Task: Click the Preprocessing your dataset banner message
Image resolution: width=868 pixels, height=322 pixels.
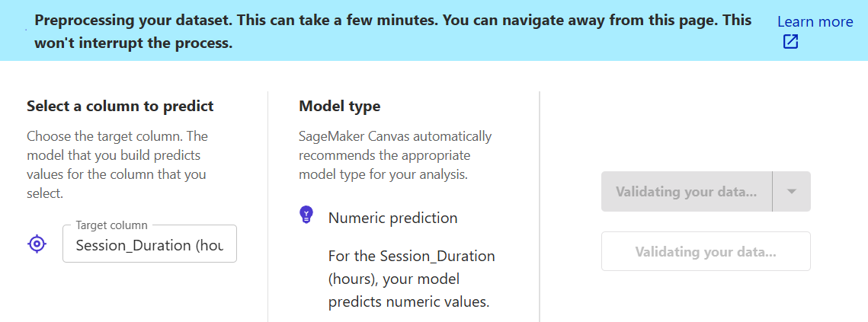Action: tap(393, 31)
